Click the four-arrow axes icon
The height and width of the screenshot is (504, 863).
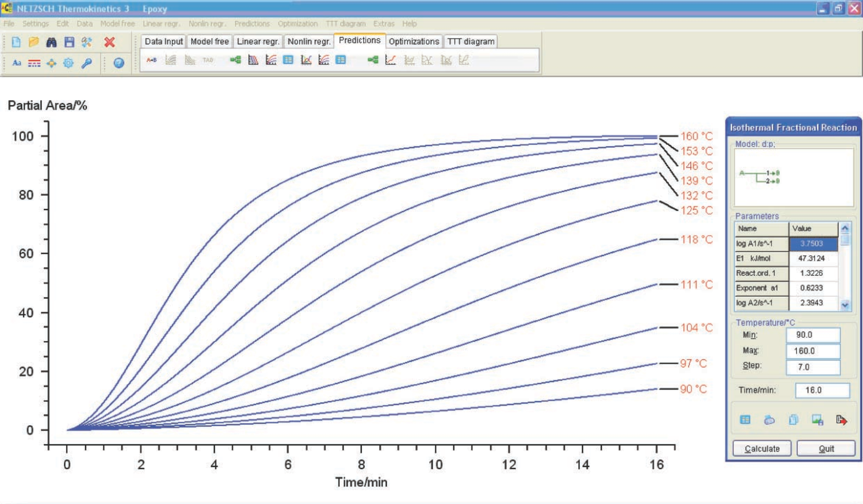[51, 63]
